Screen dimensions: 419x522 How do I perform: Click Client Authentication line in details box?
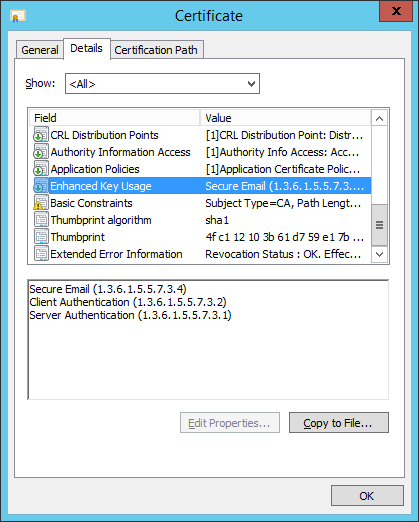click(x=128, y=302)
